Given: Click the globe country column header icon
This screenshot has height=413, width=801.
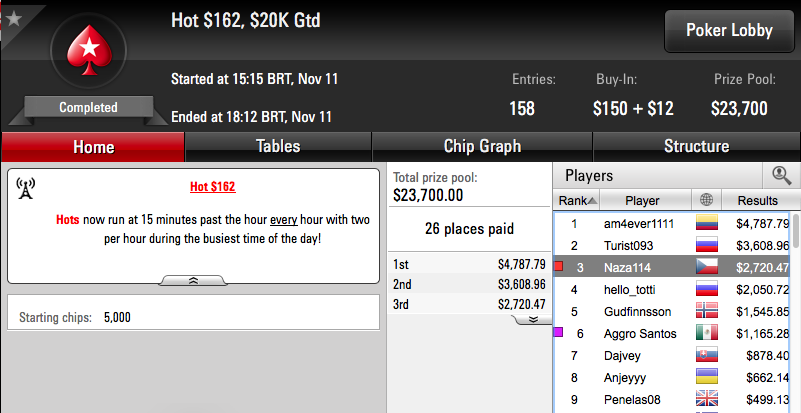Looking at the screenshot, I should click(x=706, y=200).
